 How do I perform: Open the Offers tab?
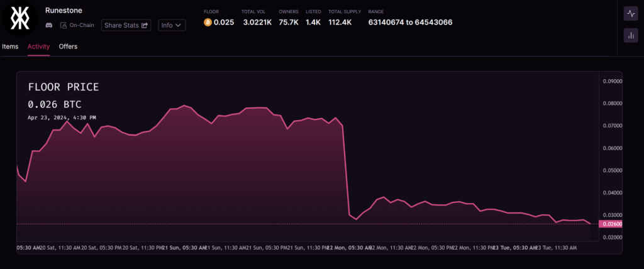[x=68, y=47]
